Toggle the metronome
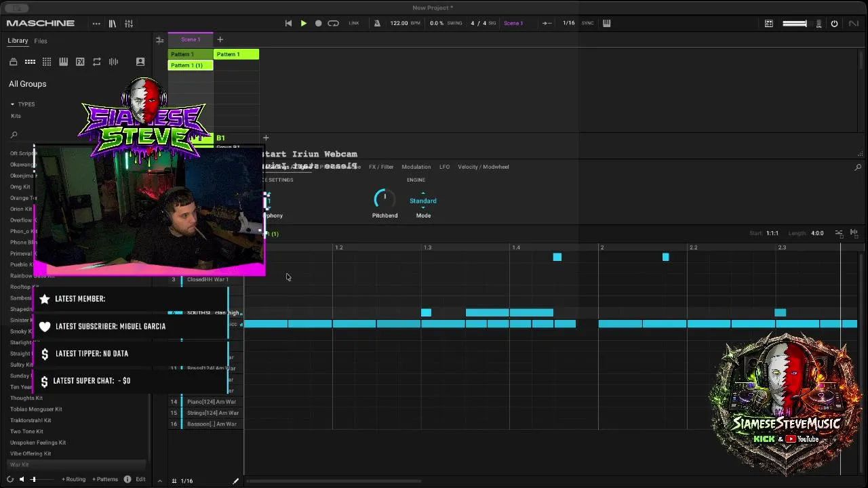 tap(377, 23)
